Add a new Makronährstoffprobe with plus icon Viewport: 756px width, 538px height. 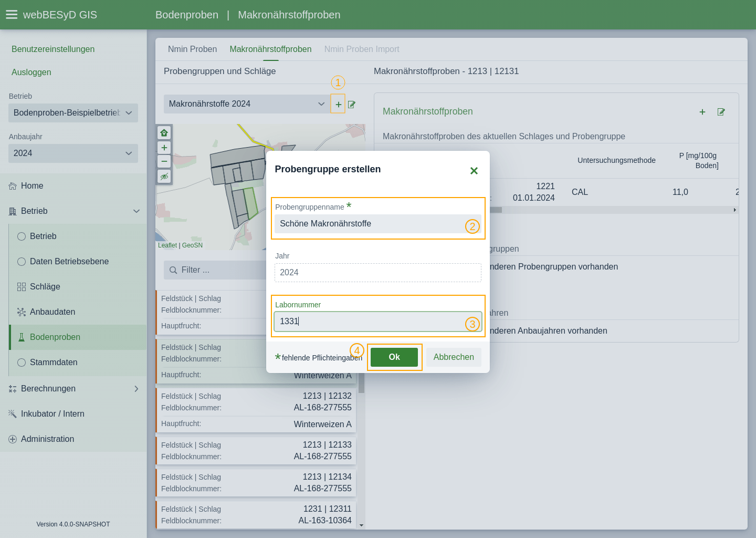pos(702,112)
